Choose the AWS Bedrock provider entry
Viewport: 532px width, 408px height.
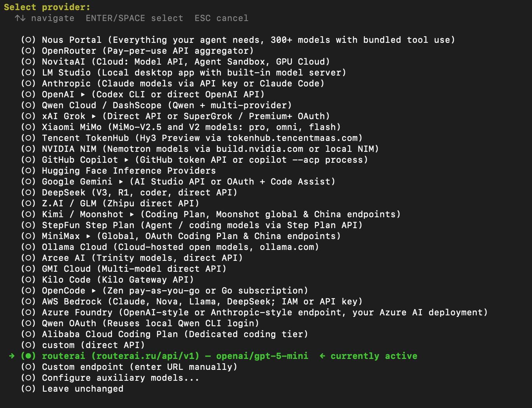pyautogui.click(x=192, y=301)
